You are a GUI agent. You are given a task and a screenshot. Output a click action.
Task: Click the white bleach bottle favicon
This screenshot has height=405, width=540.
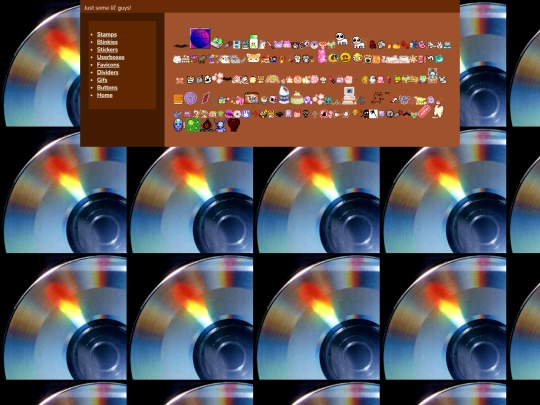[x=283, y=94]
